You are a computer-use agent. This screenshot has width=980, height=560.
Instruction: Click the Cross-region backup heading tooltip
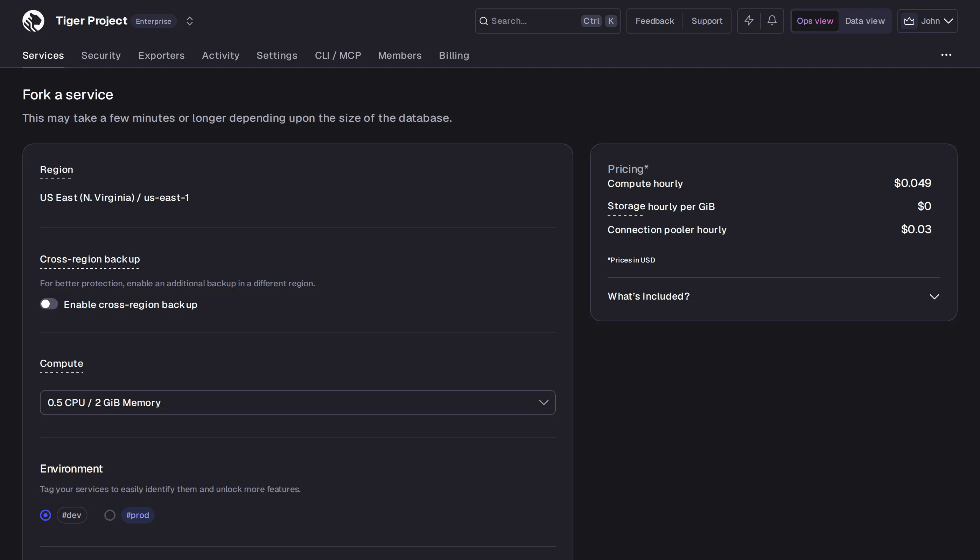pos(90,259)
